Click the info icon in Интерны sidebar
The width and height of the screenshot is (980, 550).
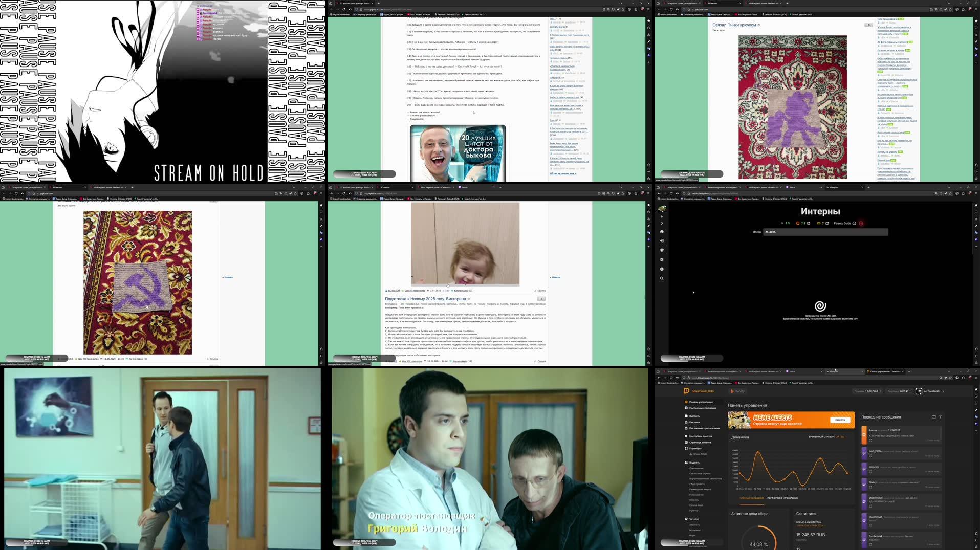pyautogui.click(x=662, y=269)
